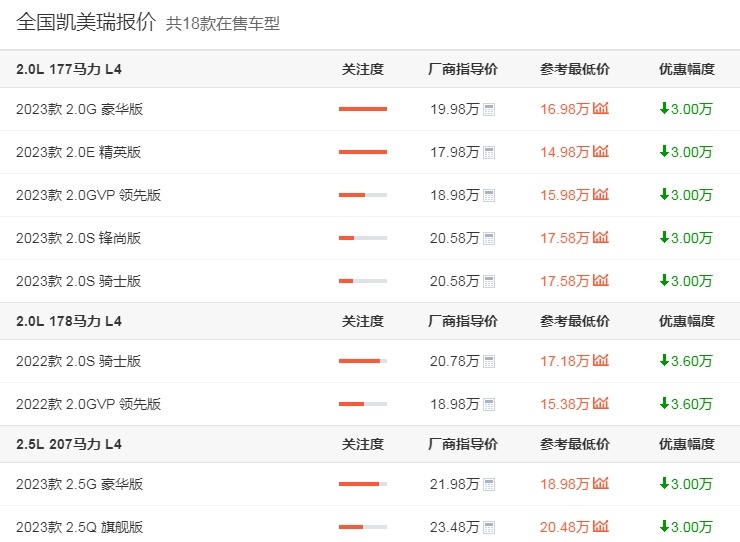This screenshot has height=542, width=740.
Task: Click the 3.60万 discount for 2022款 2.0S 骑士版
Action: point(686,361)
